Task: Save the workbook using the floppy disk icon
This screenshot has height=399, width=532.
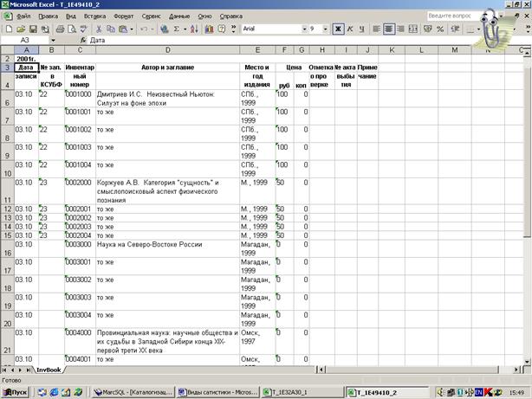Action: (29, 29)
